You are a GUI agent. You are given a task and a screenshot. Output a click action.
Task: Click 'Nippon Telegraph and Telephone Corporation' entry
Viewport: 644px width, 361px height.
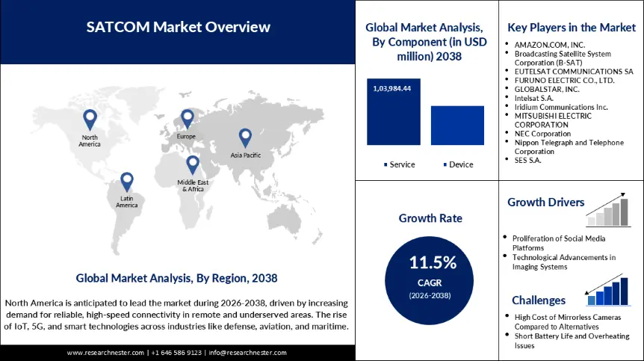(569, 147)
